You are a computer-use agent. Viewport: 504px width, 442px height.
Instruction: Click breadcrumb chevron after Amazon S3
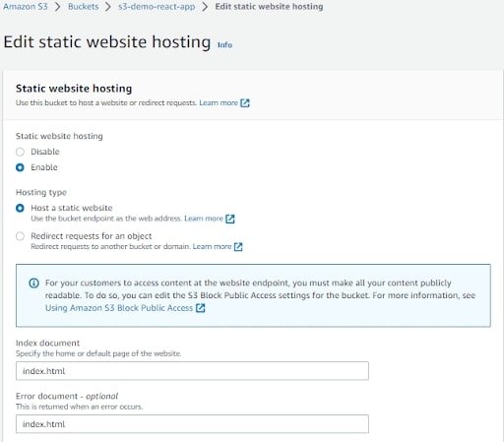click(x=58, y=7)
